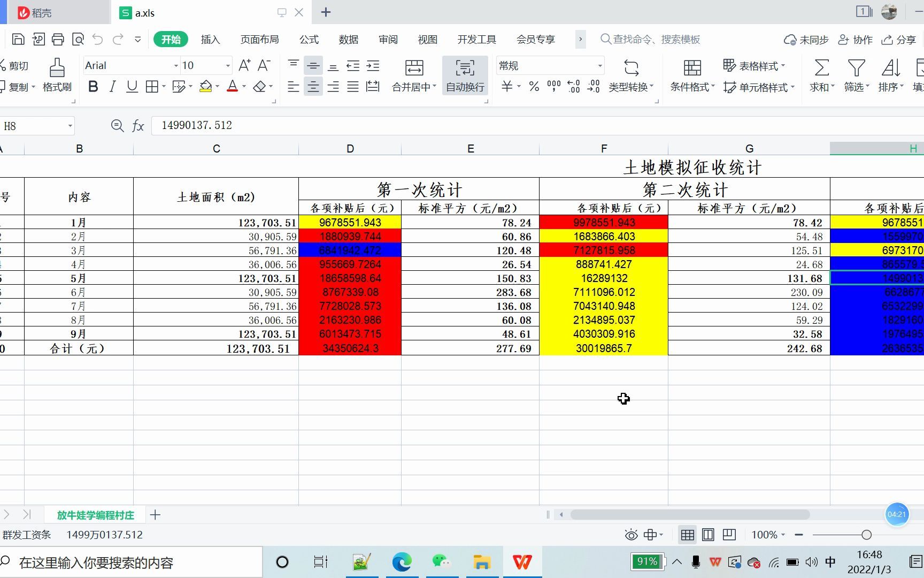Activate 自动换行 wrap text
The image size is (924, 578).
tap(465, 75)
